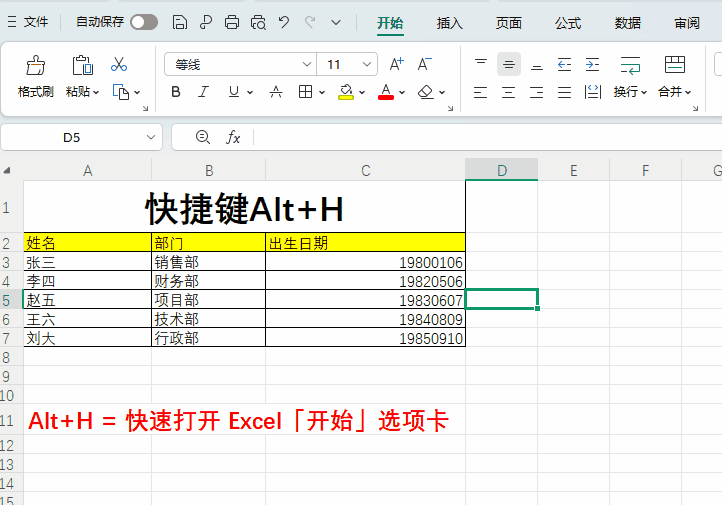
Task: Switch to the 审阅 tab
Action: (687, 23)
